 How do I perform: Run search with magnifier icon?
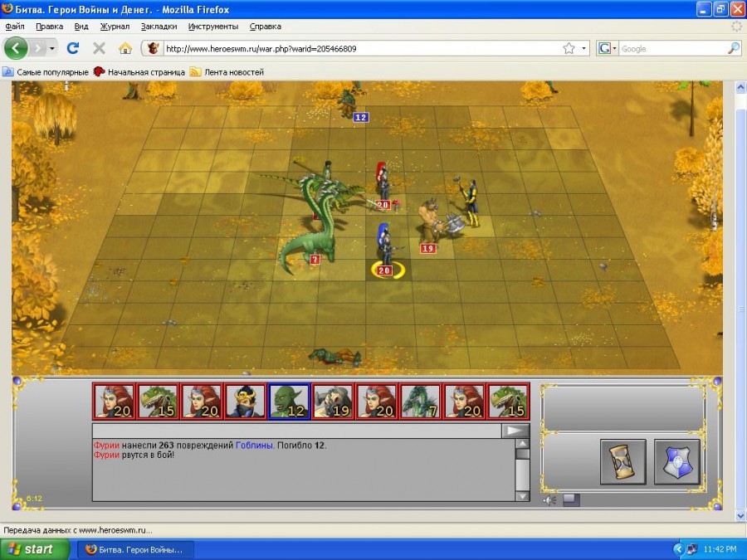(x=735, y=48)
